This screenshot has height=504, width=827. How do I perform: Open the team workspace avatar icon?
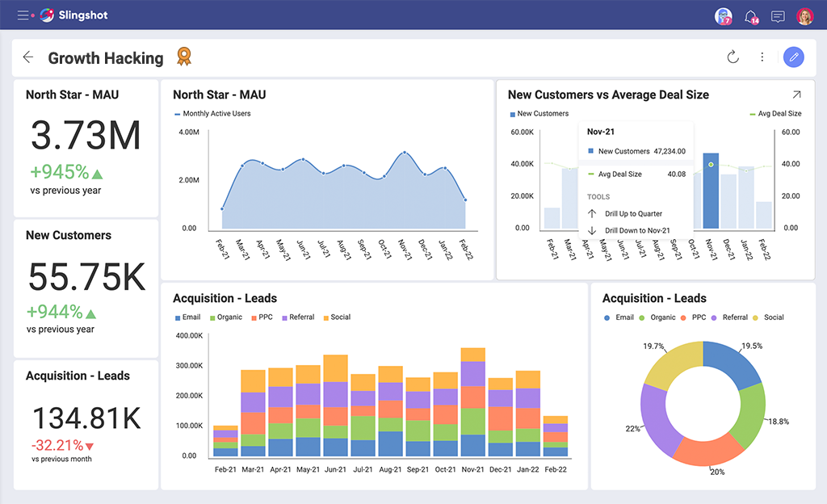[723, 15]
